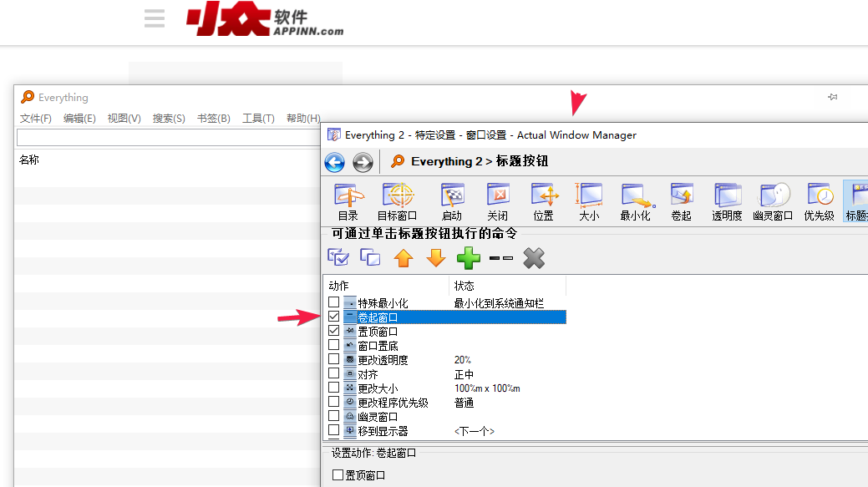This screenshot has width=868, height=487.
Task: Enable the 更改程序优先级 checkbox
Action: pyautogui.click(x=334, y=402)
